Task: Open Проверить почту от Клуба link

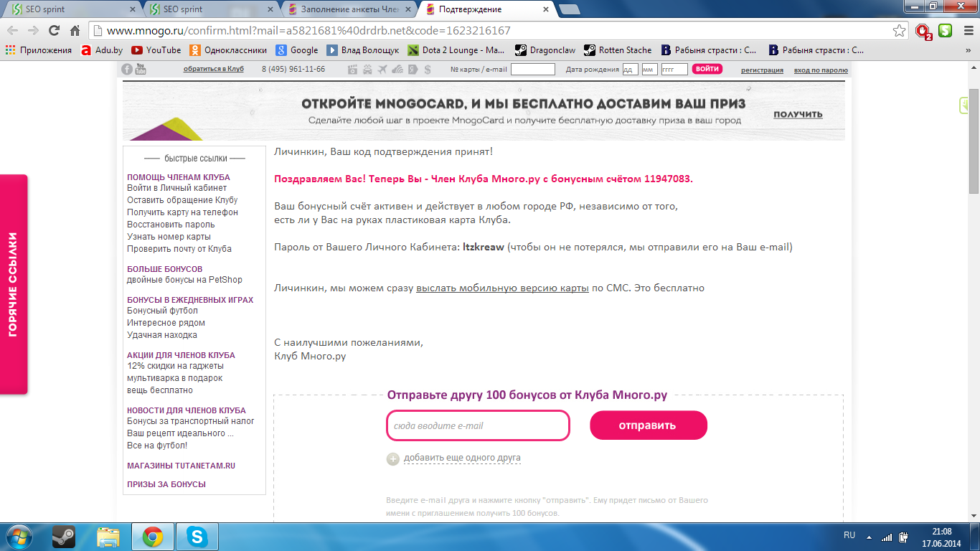Action: tap(179, 249)
